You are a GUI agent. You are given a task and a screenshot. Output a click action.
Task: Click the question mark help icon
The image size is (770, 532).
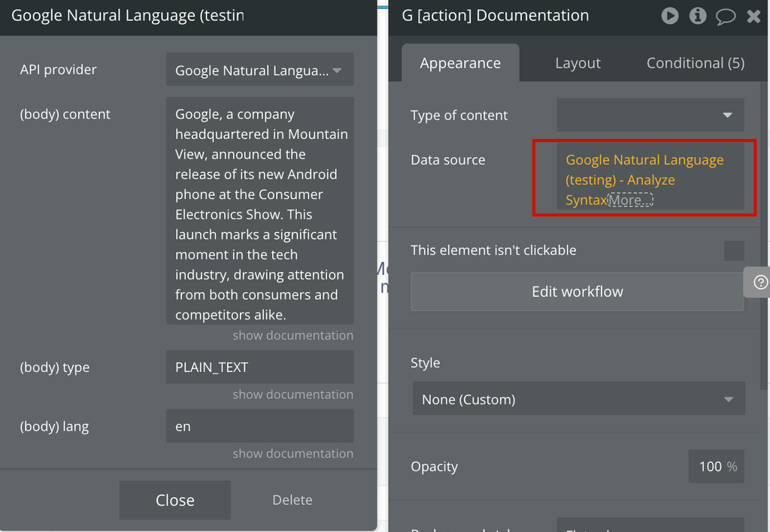point(760,283)
